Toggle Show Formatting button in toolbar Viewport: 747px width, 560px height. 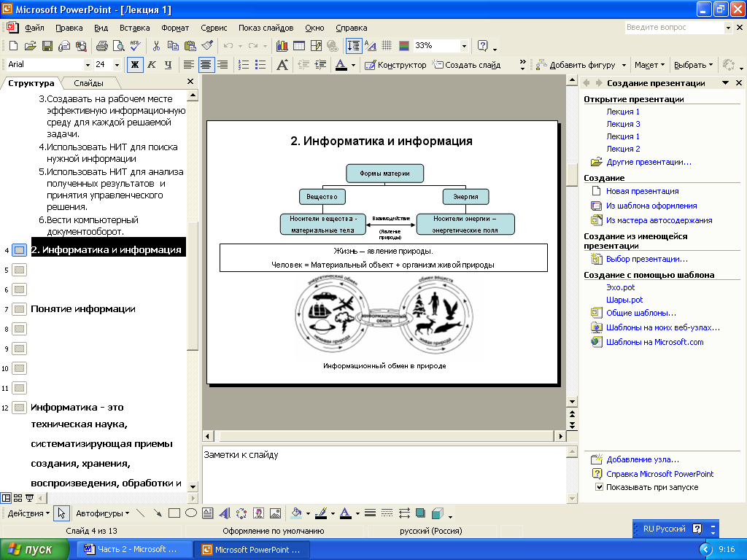point(370,46)
